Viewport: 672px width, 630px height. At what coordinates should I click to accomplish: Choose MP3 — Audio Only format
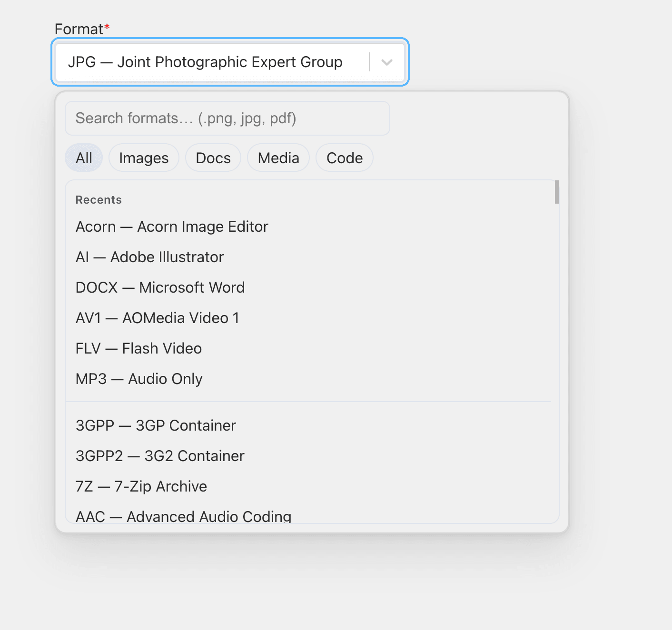tap(139, 378)
